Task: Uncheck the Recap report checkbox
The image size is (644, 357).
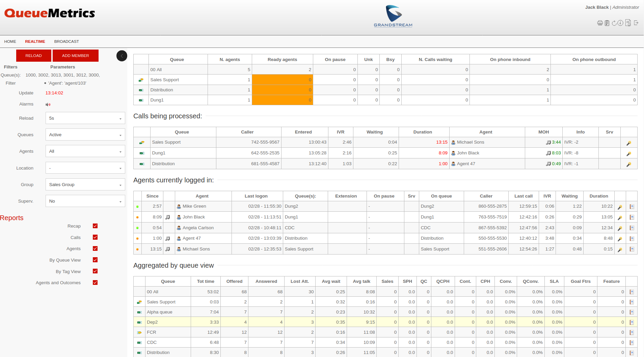Action: [95, 226]
